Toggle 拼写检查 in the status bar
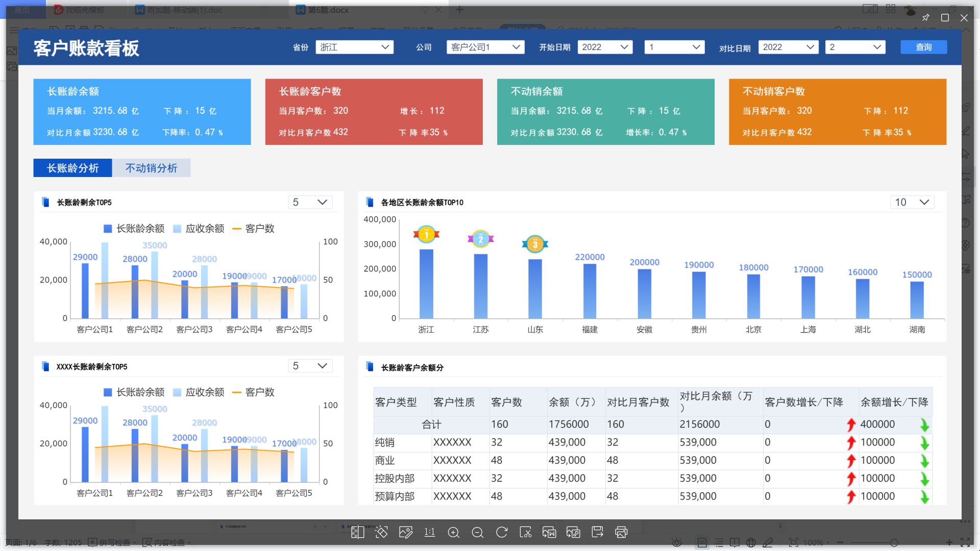The image size is (980, 551). pos(111,542)
